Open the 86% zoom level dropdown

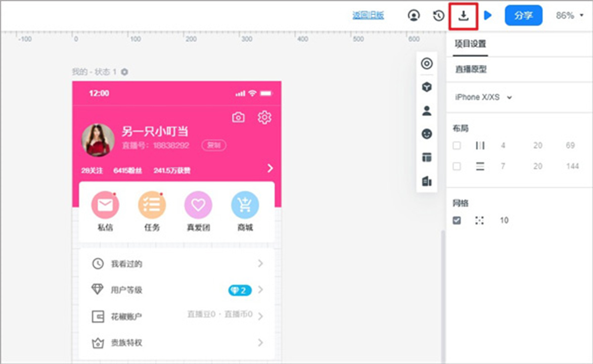point(570,16)
